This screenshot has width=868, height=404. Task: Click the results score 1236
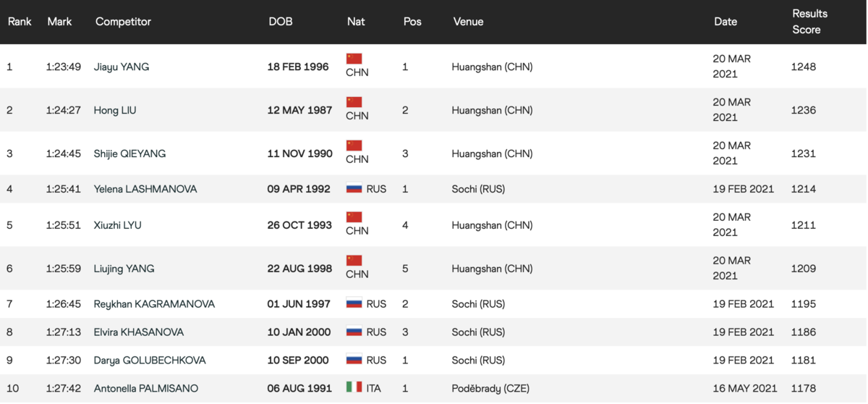click(804, 110)
